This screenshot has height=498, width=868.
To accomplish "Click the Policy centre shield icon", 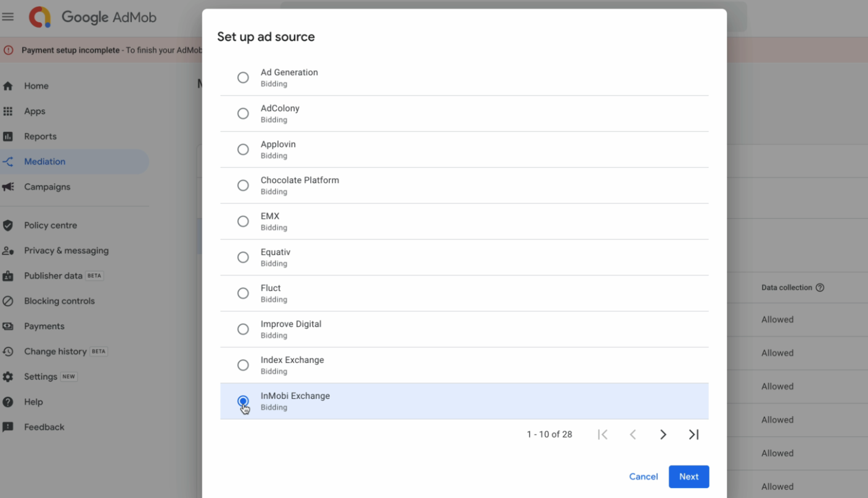I will pyautogui.click(x=8, y=226).
